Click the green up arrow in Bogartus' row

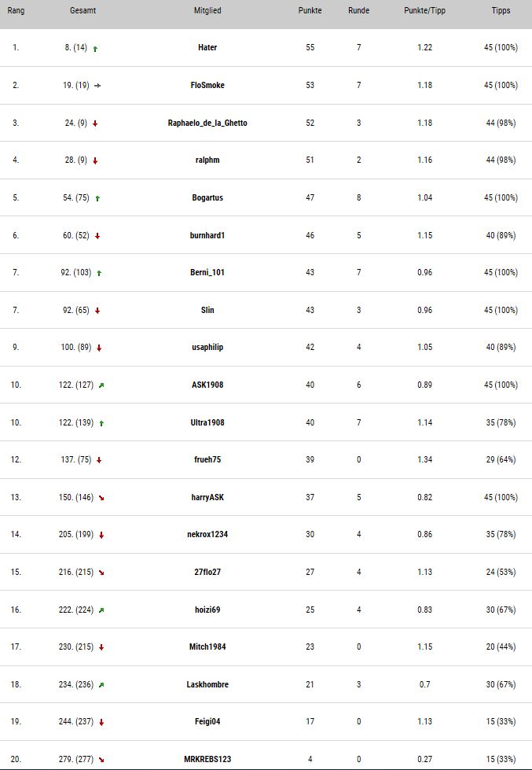[x=97, y=198]
